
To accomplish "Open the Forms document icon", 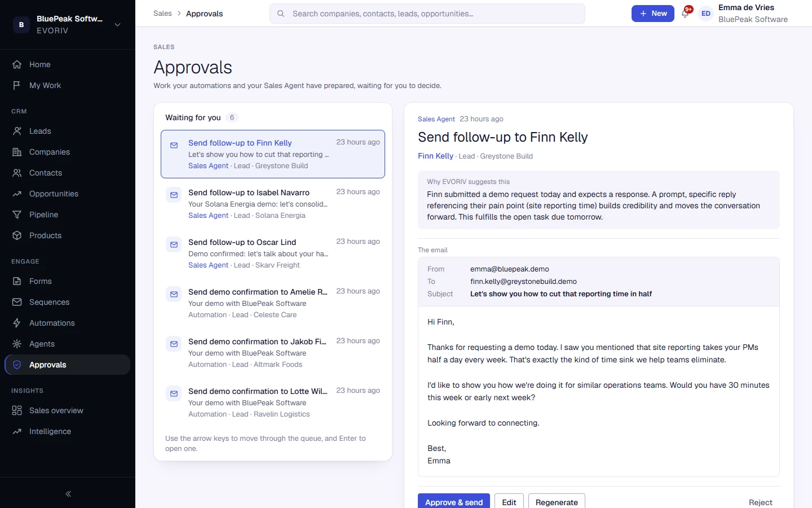I will tap(17, 281).
